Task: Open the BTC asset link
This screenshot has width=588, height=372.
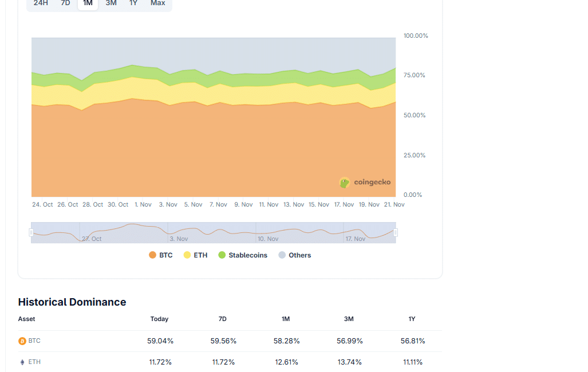Action: click(x=34, y=341)
